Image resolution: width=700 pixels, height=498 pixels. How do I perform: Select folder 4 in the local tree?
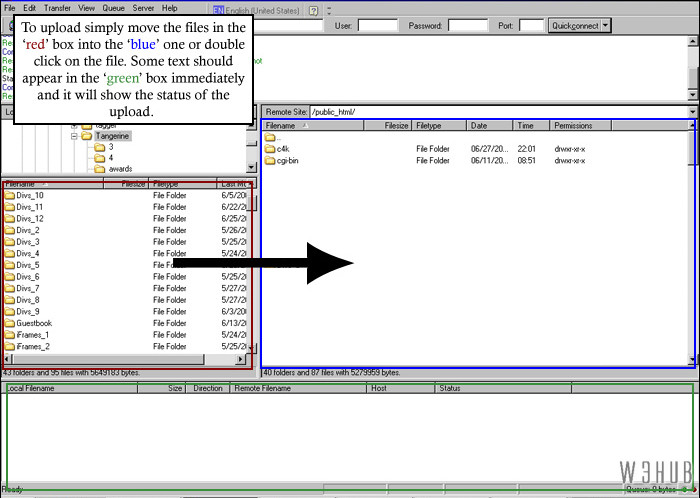111,158
